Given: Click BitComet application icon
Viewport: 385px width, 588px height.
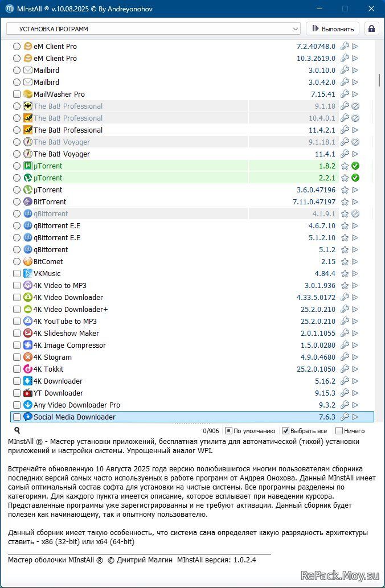Looking at the screenshot, I should [x=28, y=262].
